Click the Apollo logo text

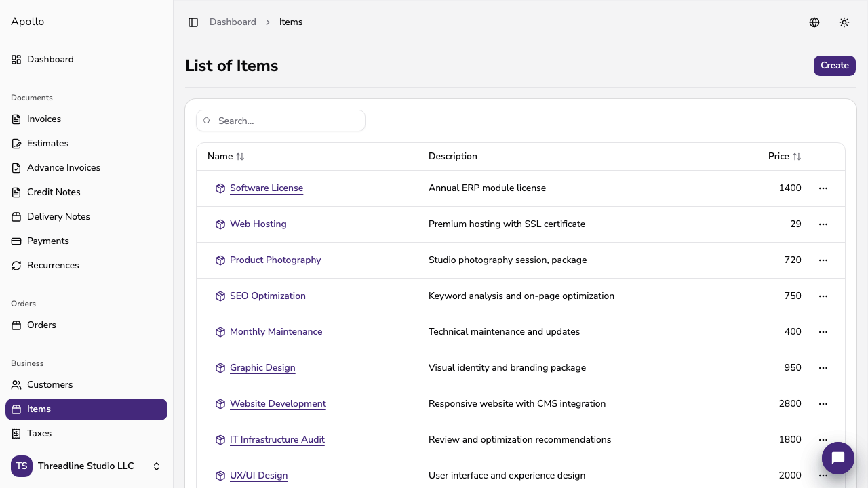pos(28,22)
